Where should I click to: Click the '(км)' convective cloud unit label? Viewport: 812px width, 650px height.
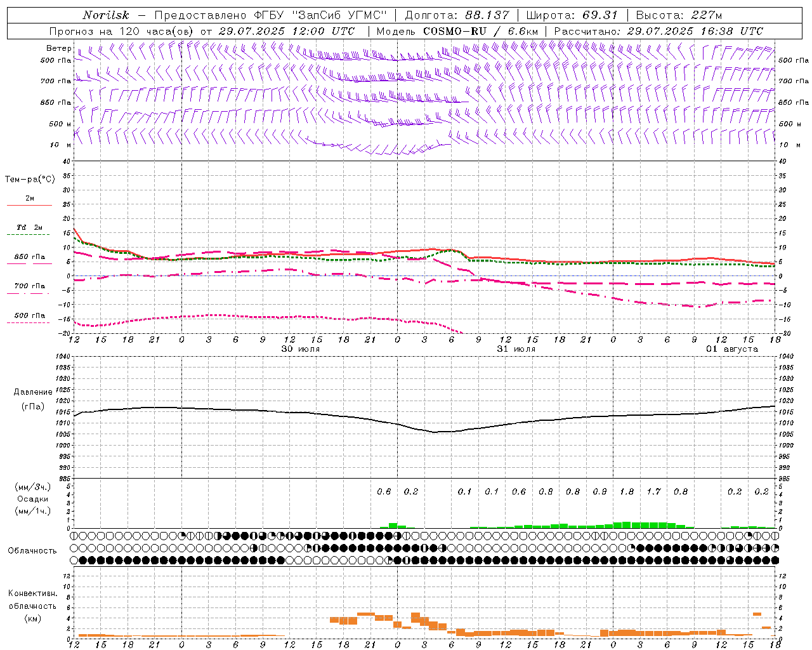pos(32,618)
